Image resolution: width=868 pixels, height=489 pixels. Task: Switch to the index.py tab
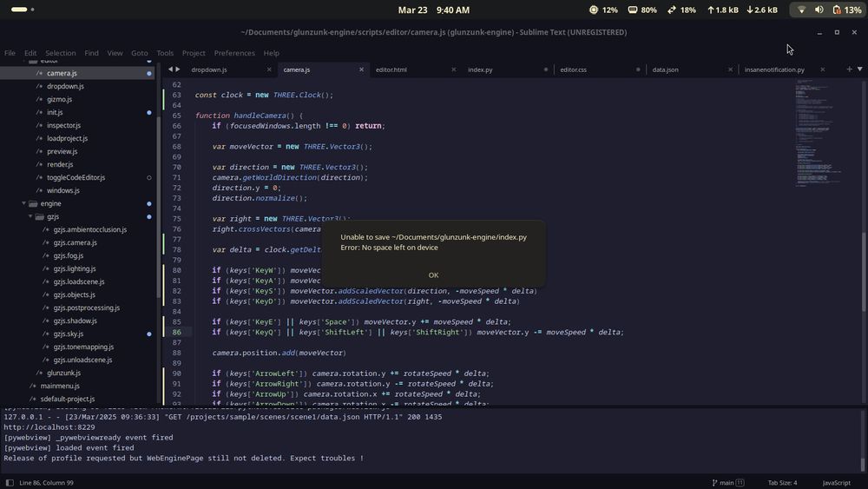click(x=480, y=69)
